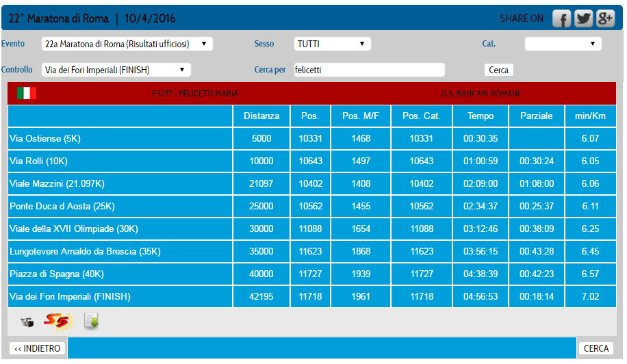
Task: Click the Tempo column header
Action: click(x=481, y=116)
